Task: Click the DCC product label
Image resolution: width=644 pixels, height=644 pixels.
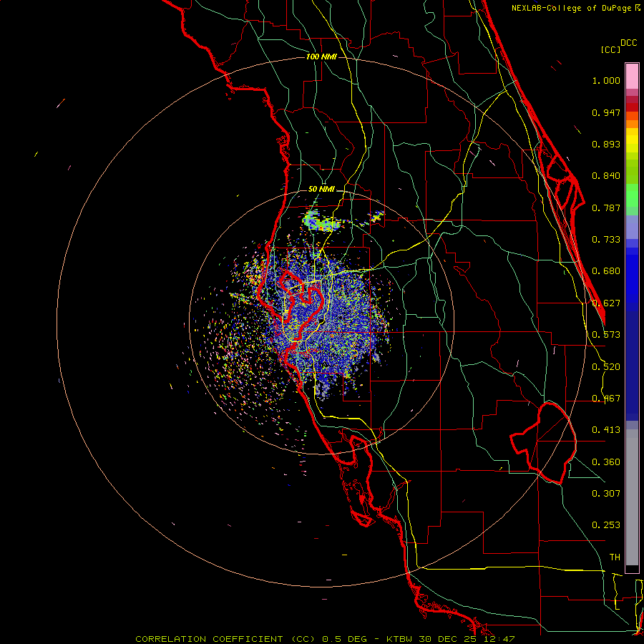Action: point(628,43)
